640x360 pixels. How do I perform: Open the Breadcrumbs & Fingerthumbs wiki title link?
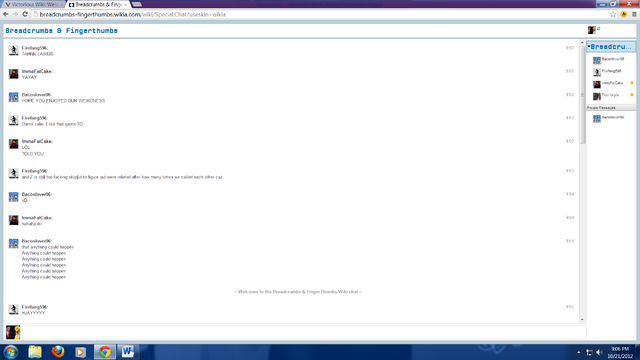(62, 31)
